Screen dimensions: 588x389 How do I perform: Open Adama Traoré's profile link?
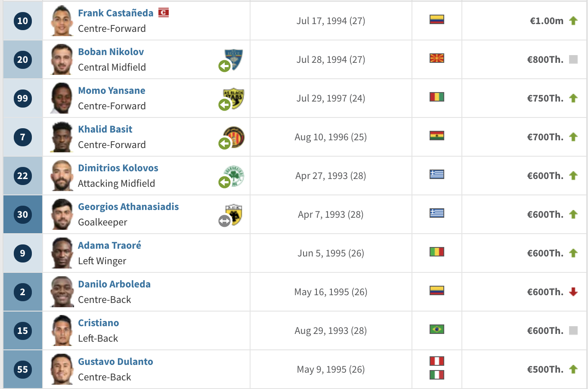(x=109, y=245)
